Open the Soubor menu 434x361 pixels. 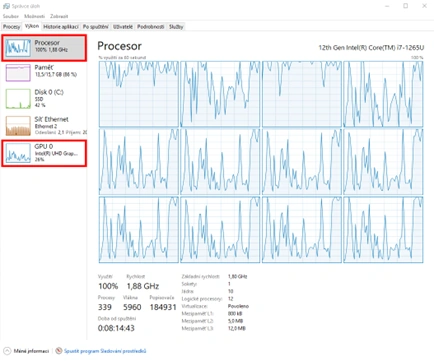click(x=11, y=16)
